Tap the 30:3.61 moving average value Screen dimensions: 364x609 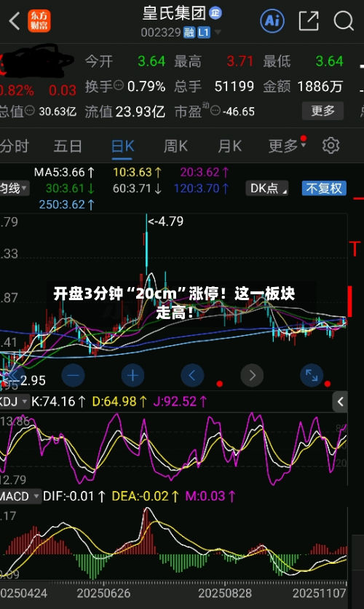[x=70, y=189]
